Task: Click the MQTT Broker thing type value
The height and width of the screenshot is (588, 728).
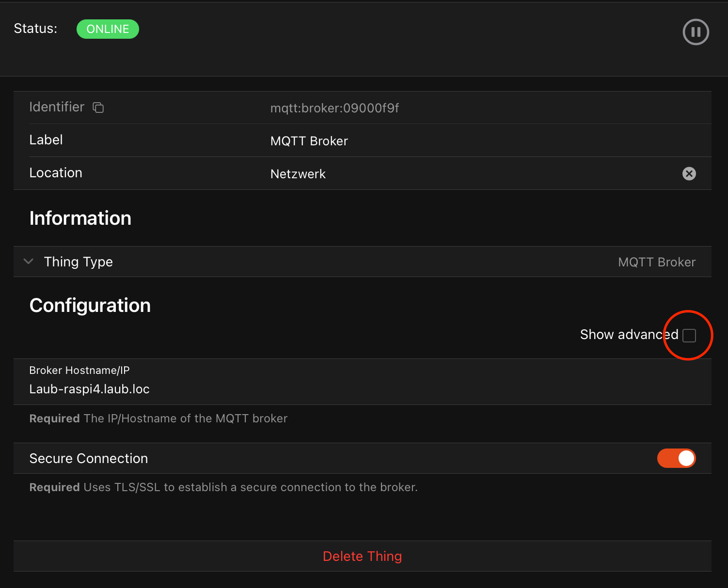Action: (x=656, y=262)
